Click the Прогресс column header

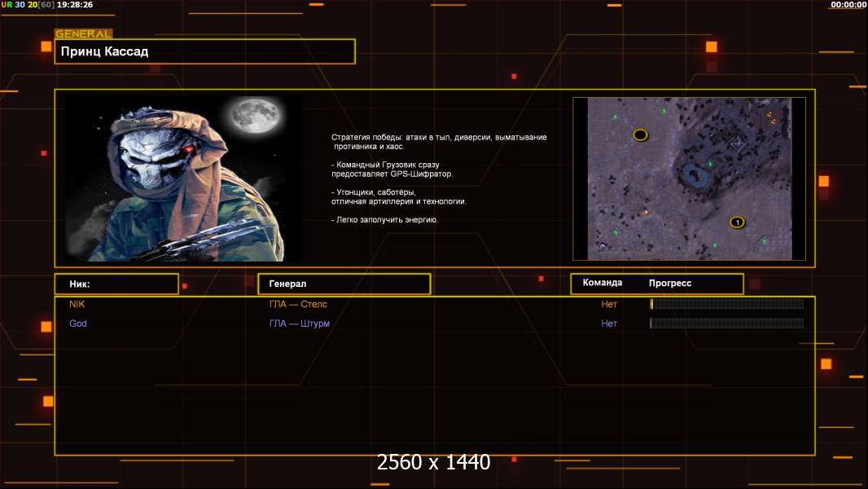click(x=670, y=283)
